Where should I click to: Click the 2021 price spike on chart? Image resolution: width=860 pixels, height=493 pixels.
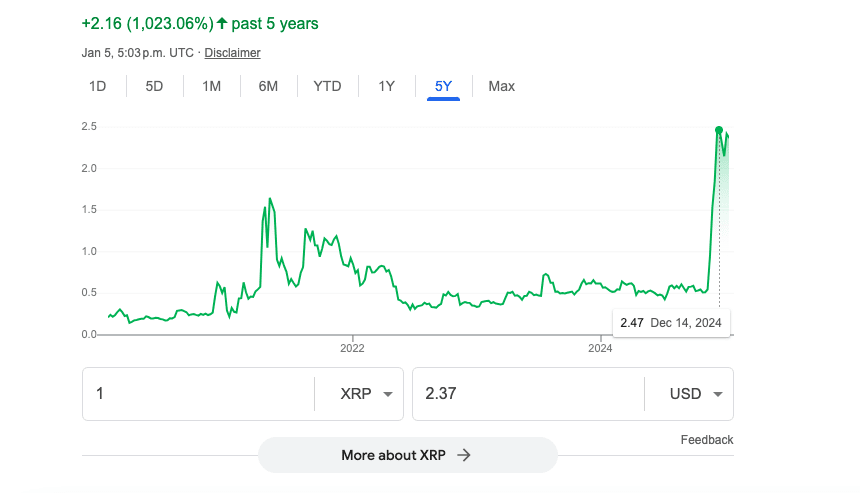click(270, 199)
